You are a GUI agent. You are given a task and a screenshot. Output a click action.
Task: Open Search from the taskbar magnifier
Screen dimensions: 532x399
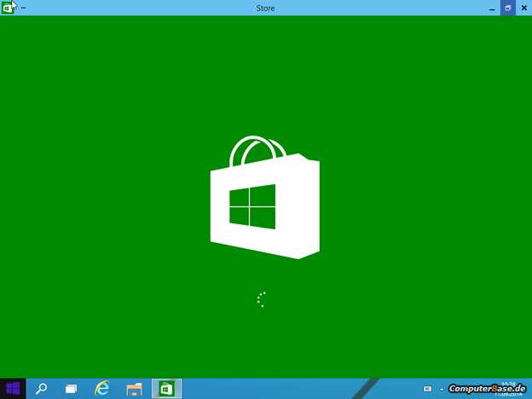coord(41,389)
